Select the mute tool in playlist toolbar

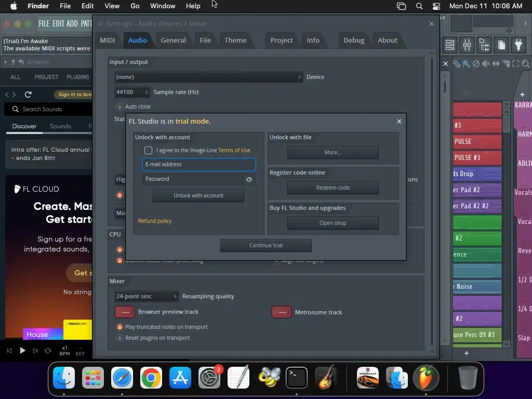coord(486,63)
